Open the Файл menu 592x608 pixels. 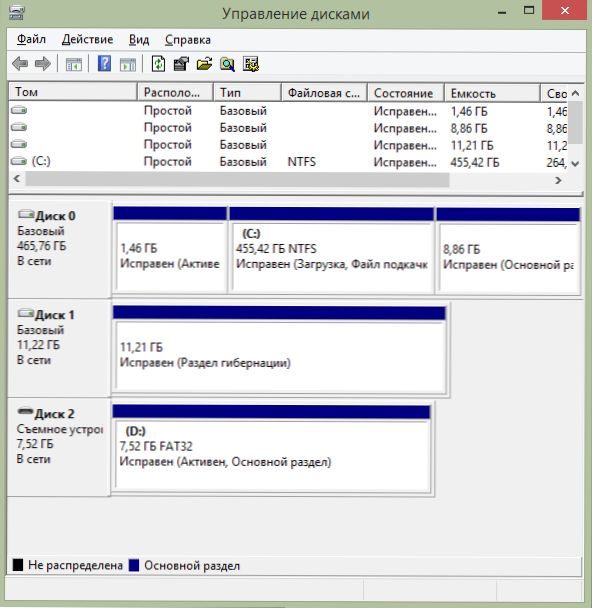pos(31,39)
